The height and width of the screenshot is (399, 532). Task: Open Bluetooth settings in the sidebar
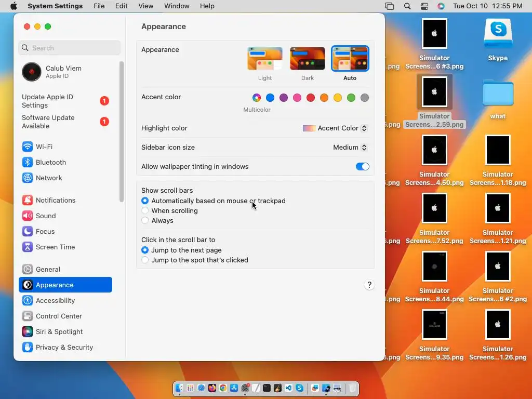coord(44,162)
